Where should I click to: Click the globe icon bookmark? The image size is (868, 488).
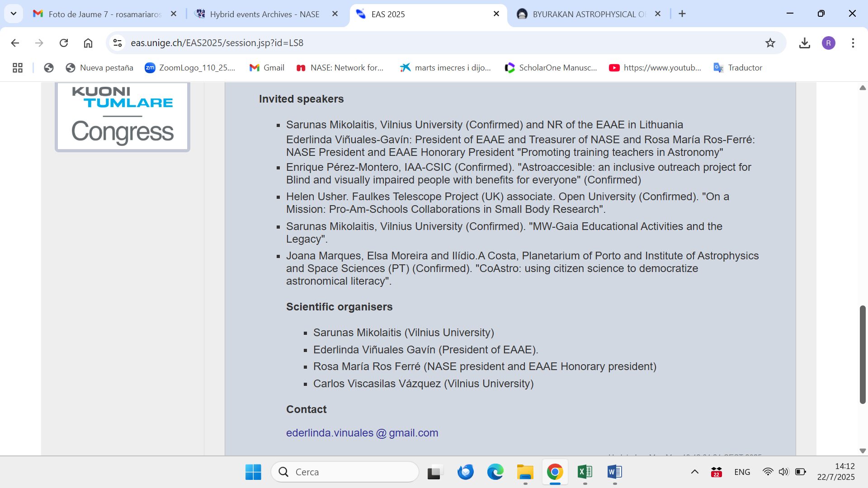point(49,68)
